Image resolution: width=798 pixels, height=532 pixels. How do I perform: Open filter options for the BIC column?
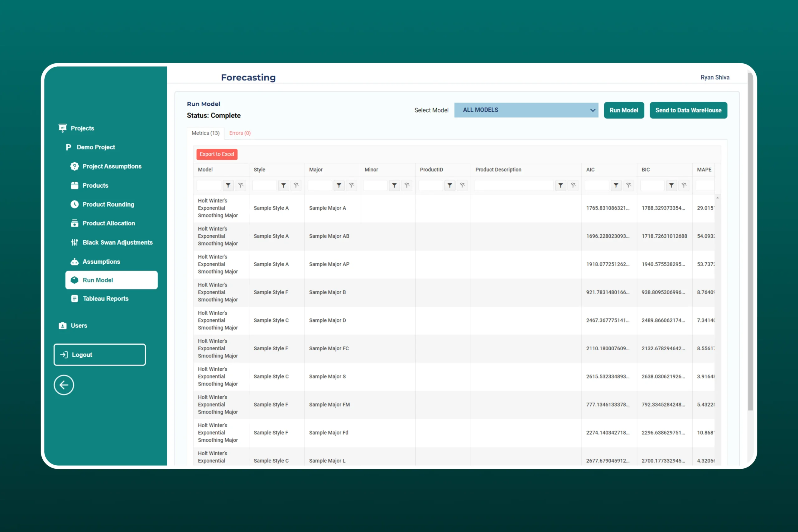point(671,185)
